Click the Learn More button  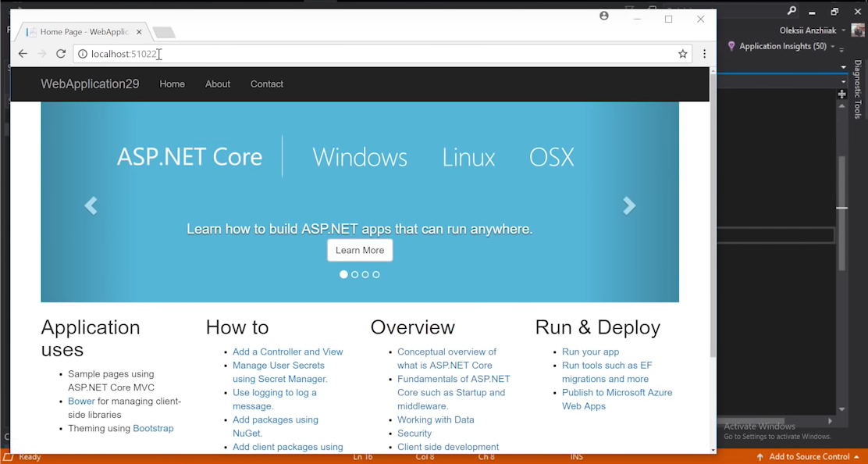pos(360,250)
